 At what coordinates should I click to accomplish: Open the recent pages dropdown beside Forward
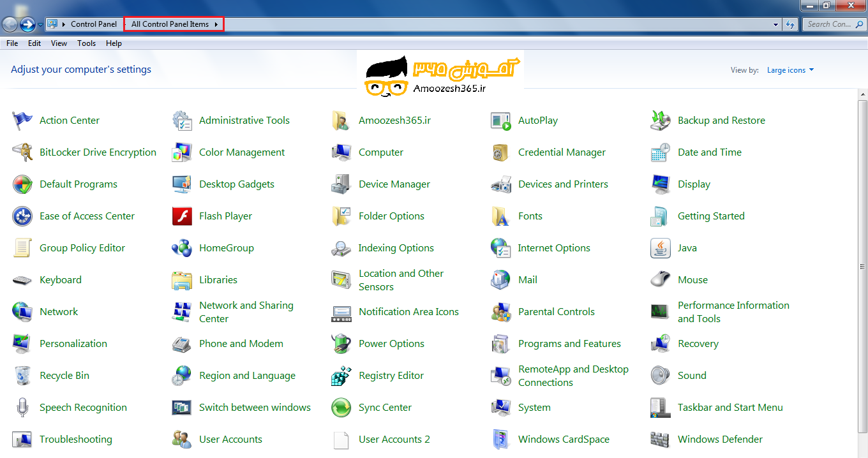40,25
